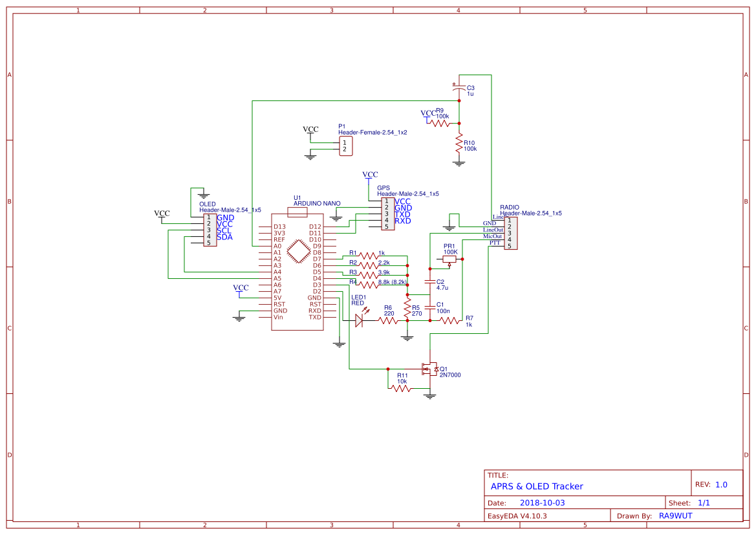Select the P1 Header-Female connector symbol
This screenshot has width=756, height=535.
[347, 145]
